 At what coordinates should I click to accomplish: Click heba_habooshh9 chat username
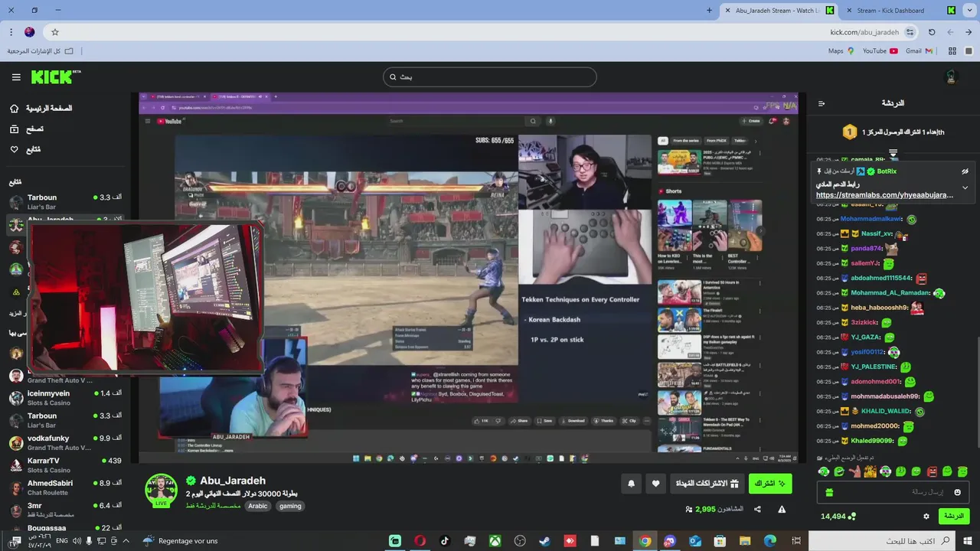(879, 308)
